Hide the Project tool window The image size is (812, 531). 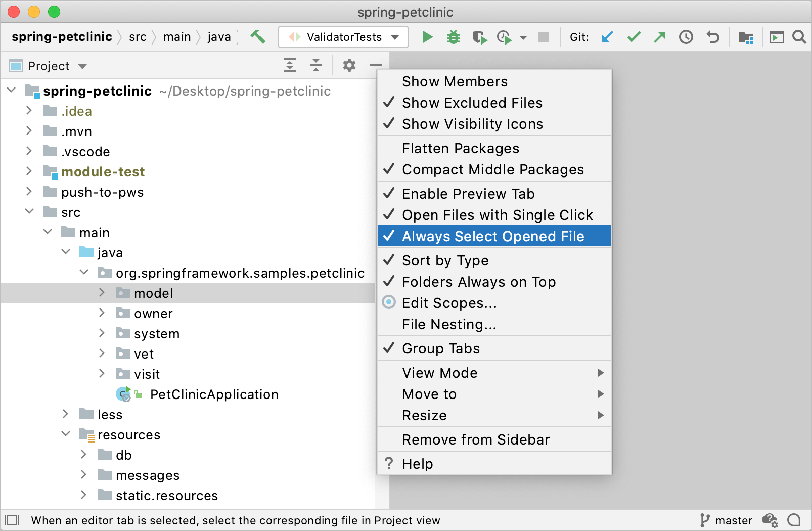[376, 65]
